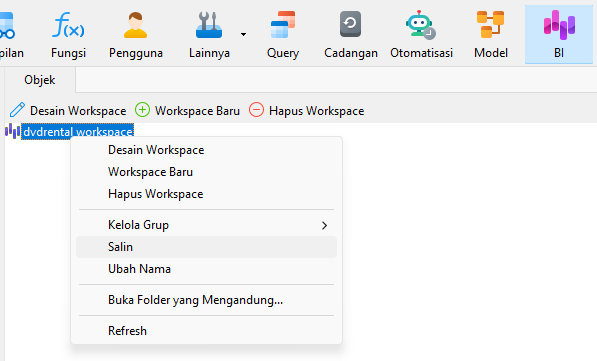The height and width of the screenshot is (361, 597).
Task: Click the green plus icon for Workspace Baru
Action: [142, 110]
